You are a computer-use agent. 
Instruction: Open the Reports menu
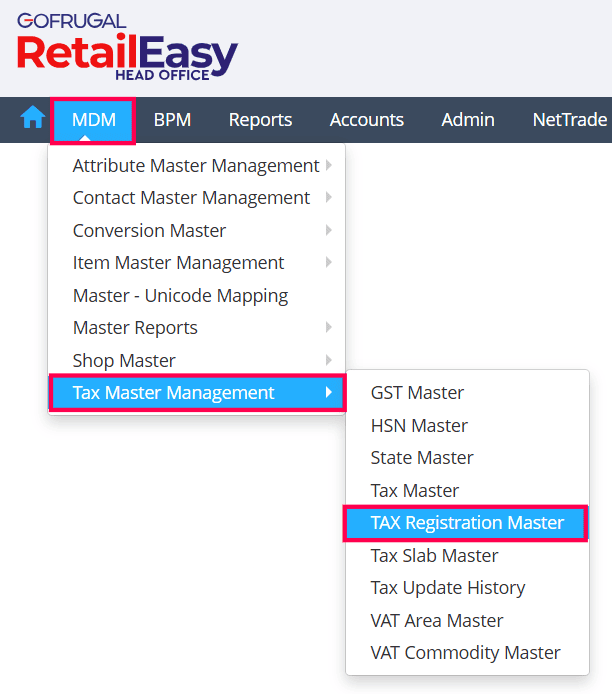tap(260, 120)
